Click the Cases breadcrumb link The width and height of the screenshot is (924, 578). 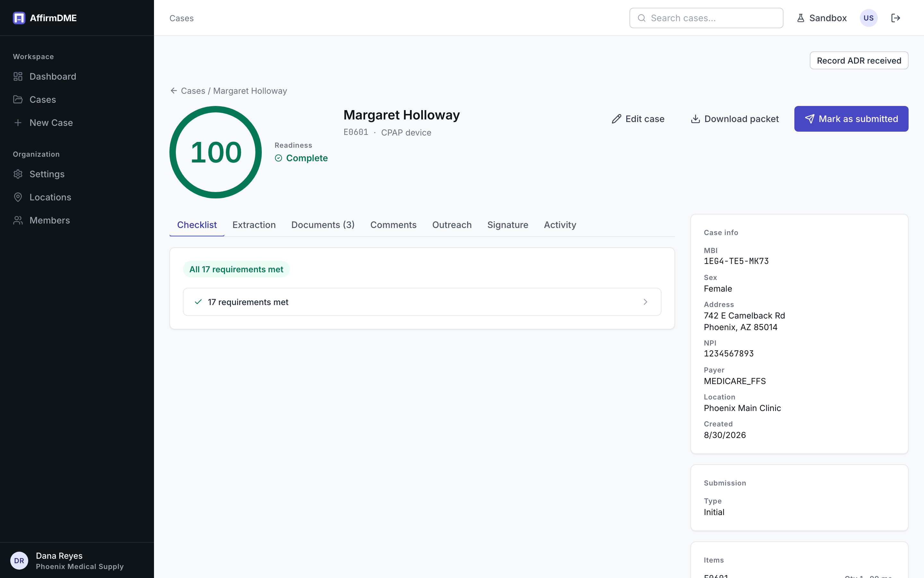click(x=193, y=91)
